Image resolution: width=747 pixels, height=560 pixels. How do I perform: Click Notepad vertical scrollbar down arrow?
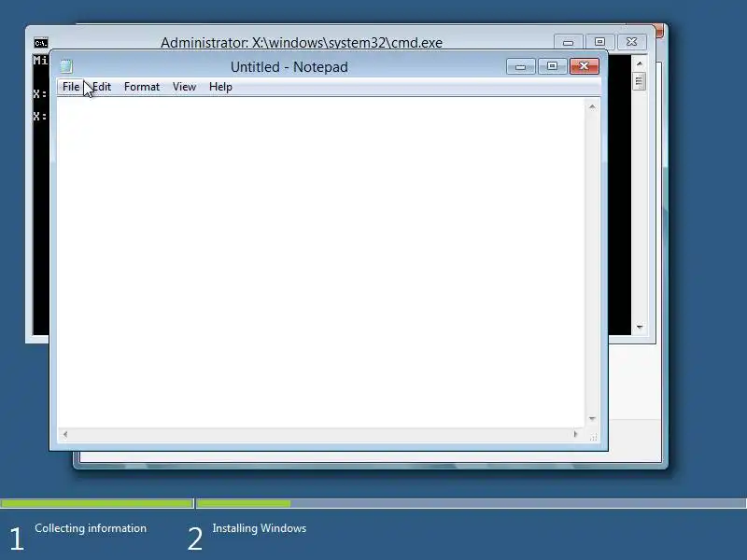click(x=592, y=418)
